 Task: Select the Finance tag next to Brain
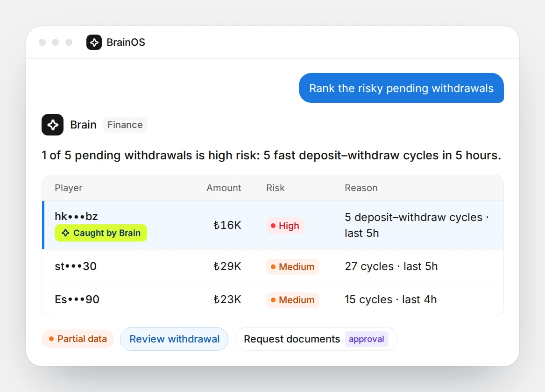point(125,125)
